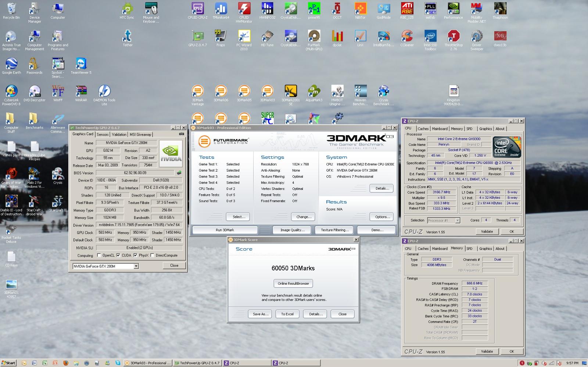Click the System Details button in 3DMark03

click(382, 188)
